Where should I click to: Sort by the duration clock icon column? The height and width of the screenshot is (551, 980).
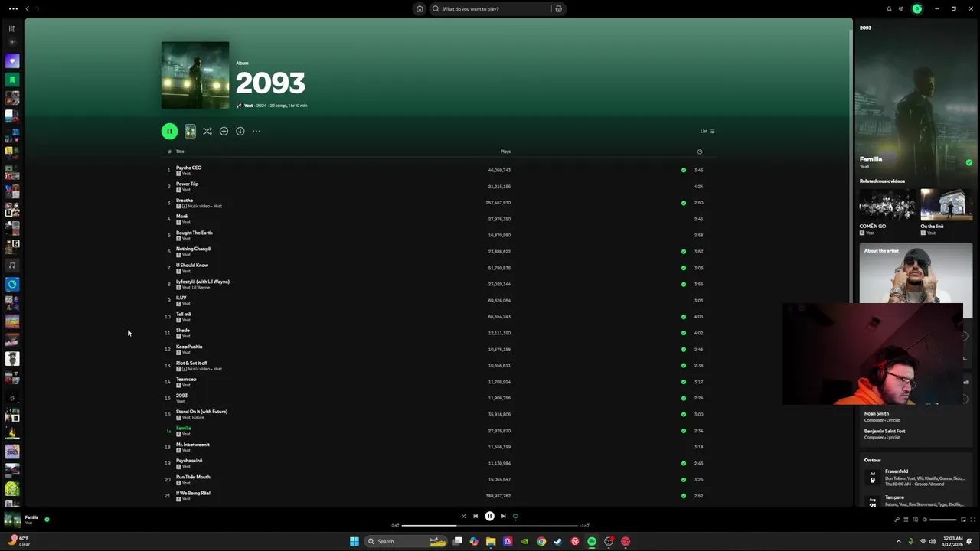coord(699,152)
